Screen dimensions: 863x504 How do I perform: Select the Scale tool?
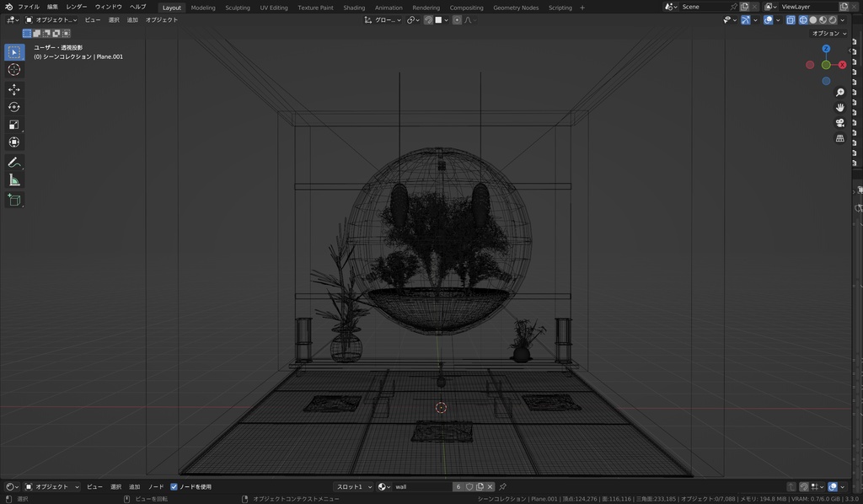[x=14, y=125]
